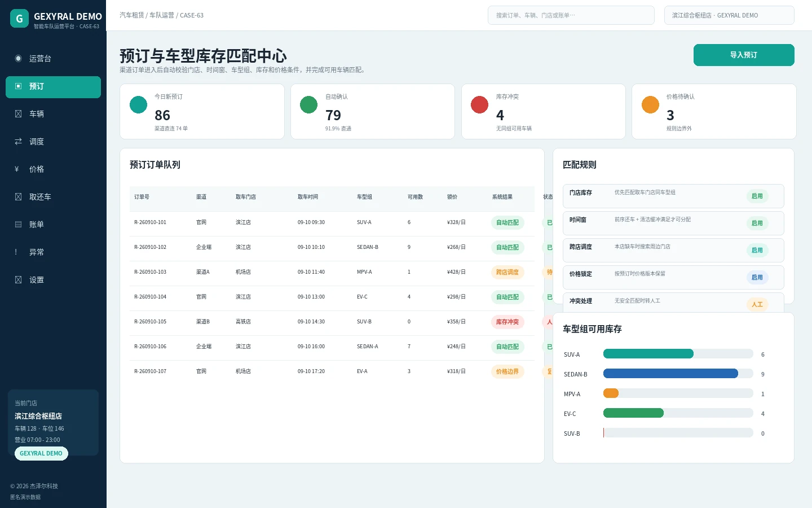Click the 取车时间 column header

[x=308, y=197]
